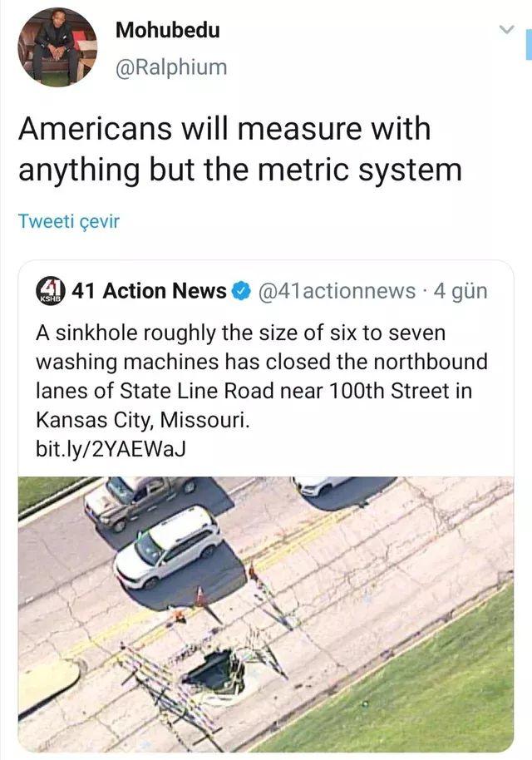Click the white SUV in the photo
Screen dimensions: 532x760
[x=169, y=547]
